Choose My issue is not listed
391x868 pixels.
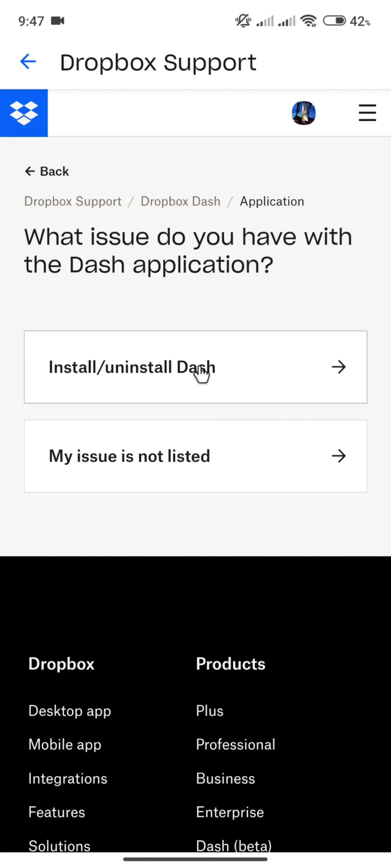click(195, 456)
